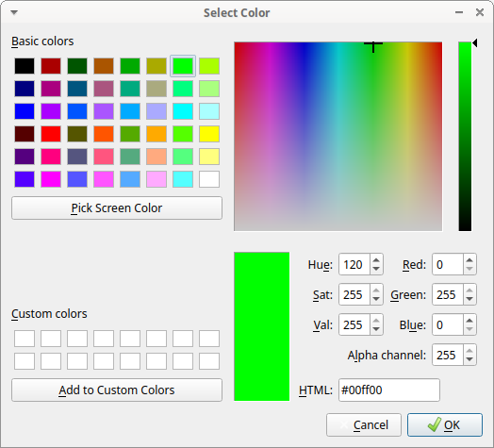Decrease Val with down arrow

pos(376,329)
